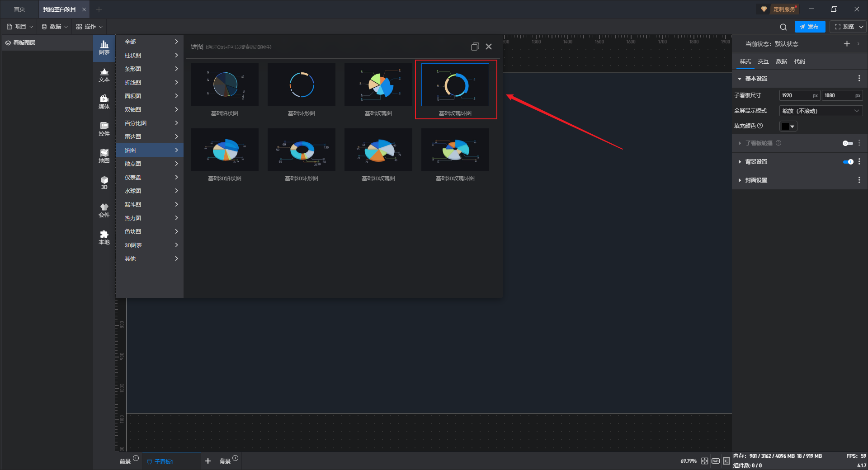Open the 数据 dropdown menu

tap(55, 27)
